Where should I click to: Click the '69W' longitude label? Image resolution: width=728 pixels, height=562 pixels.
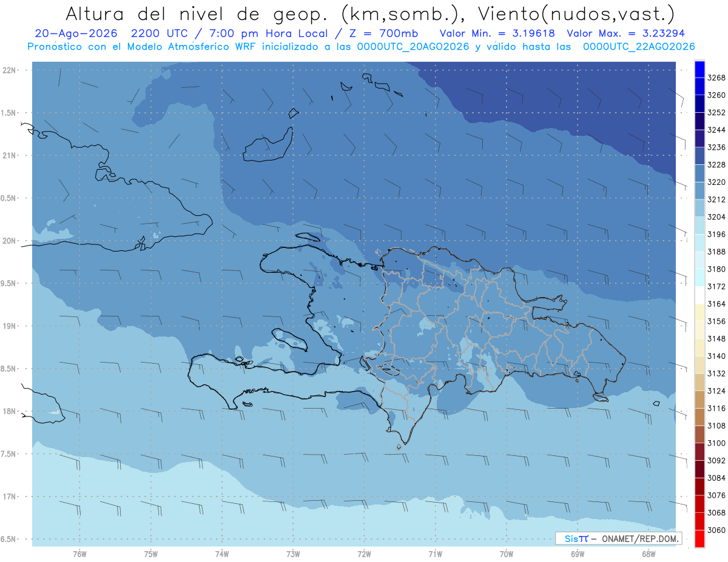pyautogui.click(x=578, y=554)
